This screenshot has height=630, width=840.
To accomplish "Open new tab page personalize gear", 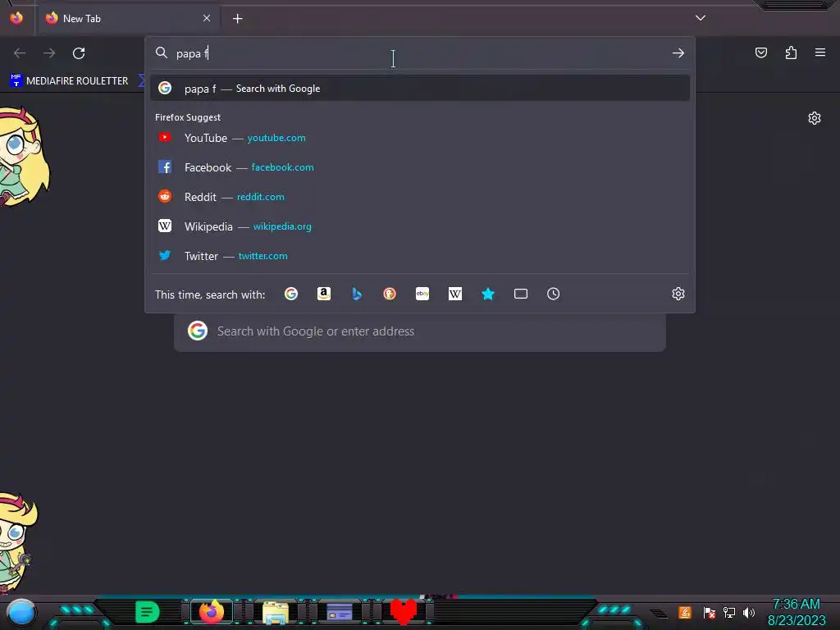I will click(815, 118).
